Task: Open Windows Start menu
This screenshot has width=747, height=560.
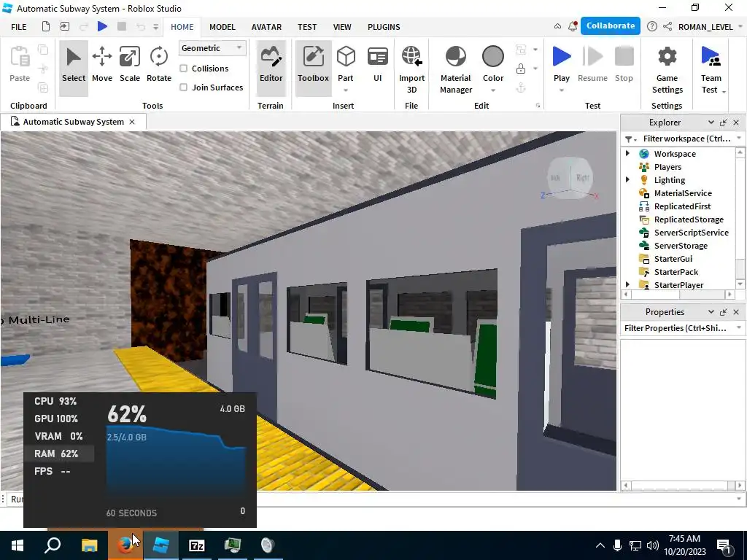Action: pyautogui.click(x=18, y=545)
